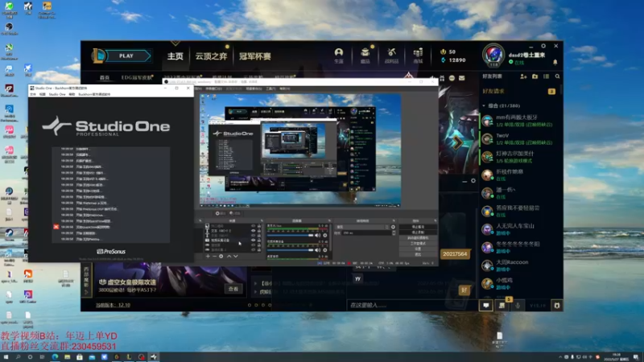Open the 主页 home tab
This screenshot has height=362, width=644.
coord(175,56)
